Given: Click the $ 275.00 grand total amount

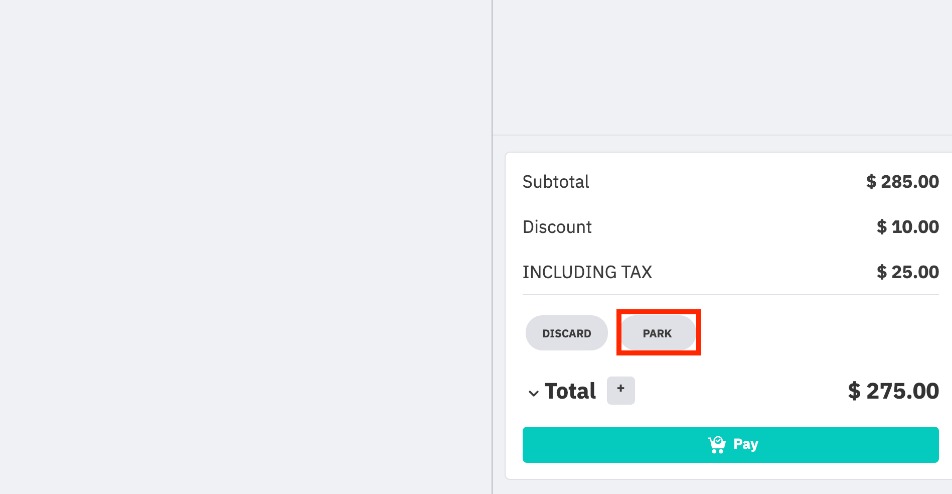Looking at the screenshot, I should coord(893,391).
